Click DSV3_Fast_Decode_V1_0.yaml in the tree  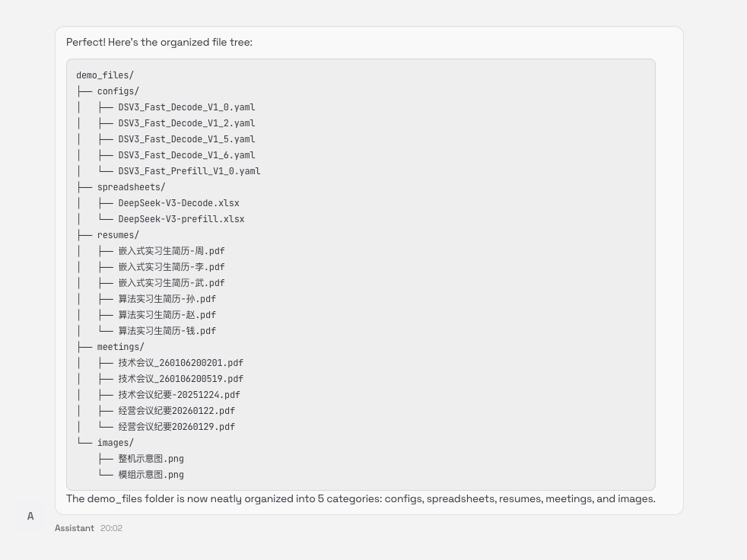[x=186, y=107]
